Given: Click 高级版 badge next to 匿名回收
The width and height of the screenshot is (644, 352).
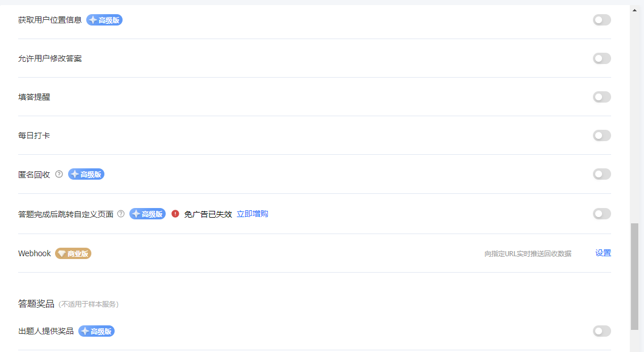Looking at the screenshot, I should point(86,174).
